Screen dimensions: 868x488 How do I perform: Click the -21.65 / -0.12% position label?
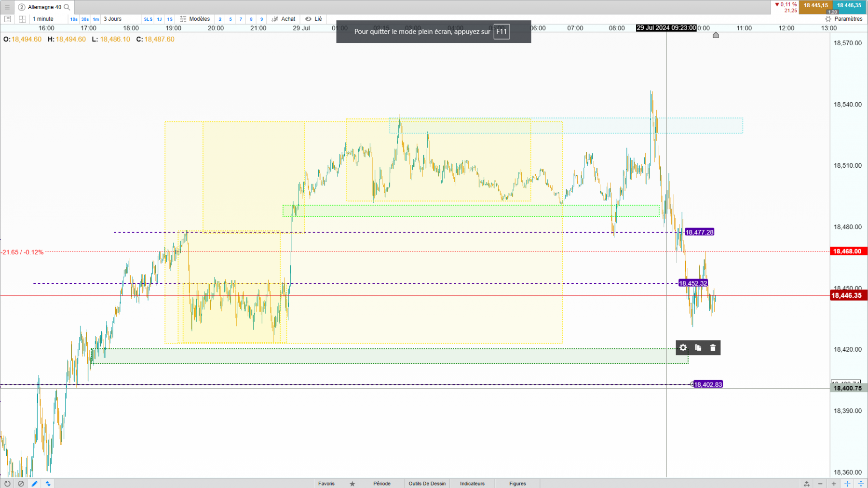[22, 252]
